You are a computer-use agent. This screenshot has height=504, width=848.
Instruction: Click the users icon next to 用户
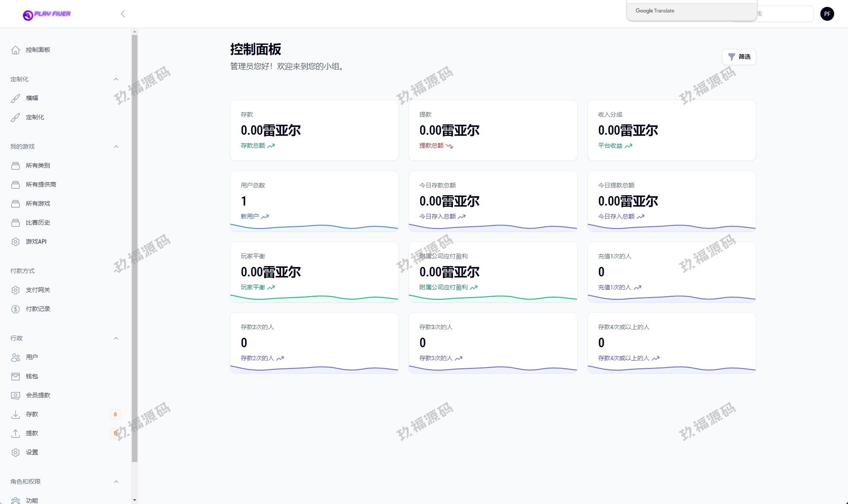click(x=16, y=357)
